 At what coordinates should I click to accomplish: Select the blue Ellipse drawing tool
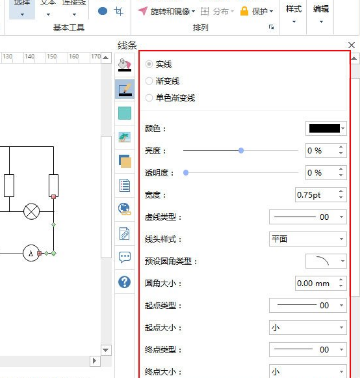click(x=103, y=11)
